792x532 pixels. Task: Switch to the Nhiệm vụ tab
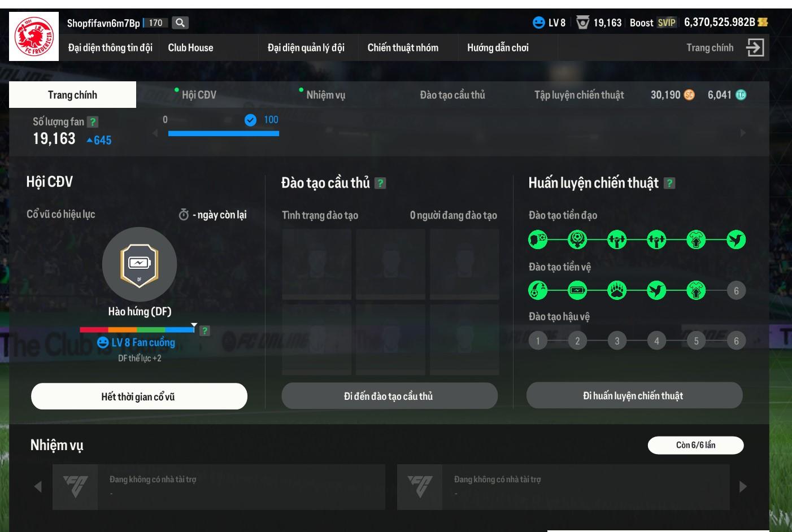pyautogui.click(x=325, y=95)
